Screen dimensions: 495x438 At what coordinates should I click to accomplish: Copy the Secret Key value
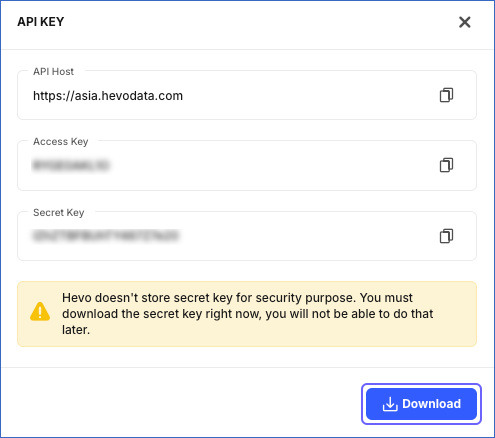pos(446,236)
